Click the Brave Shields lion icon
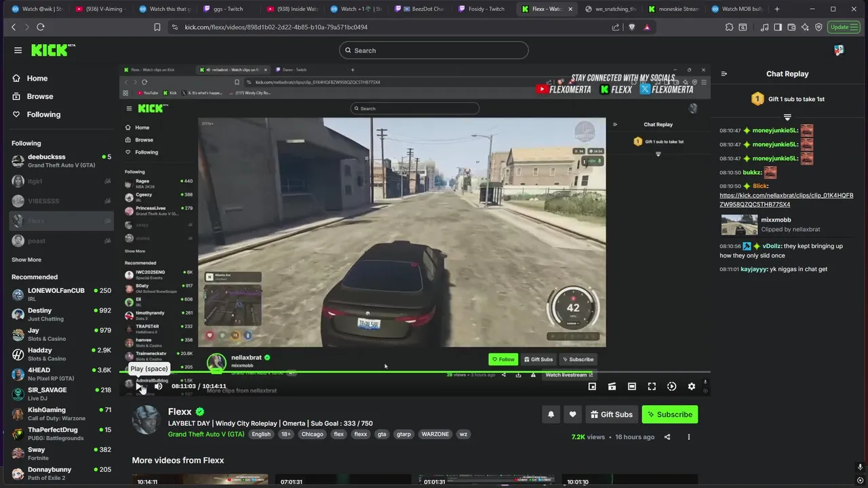Screen dimensions: 868x488 [631, 27]
